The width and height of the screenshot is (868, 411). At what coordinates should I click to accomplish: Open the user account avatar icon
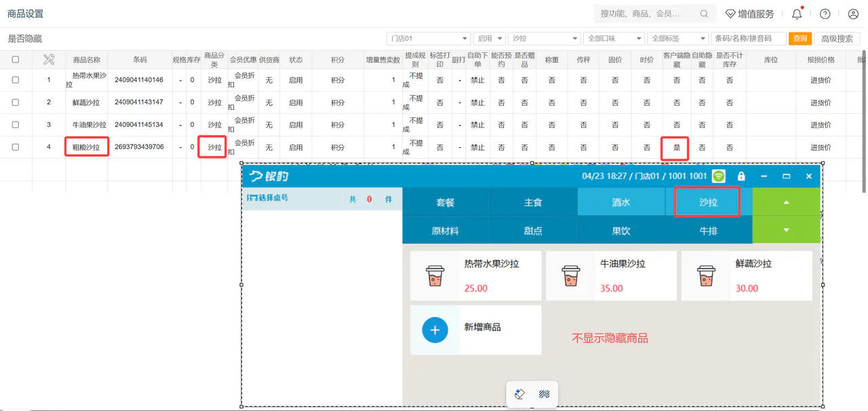point(853,14)
